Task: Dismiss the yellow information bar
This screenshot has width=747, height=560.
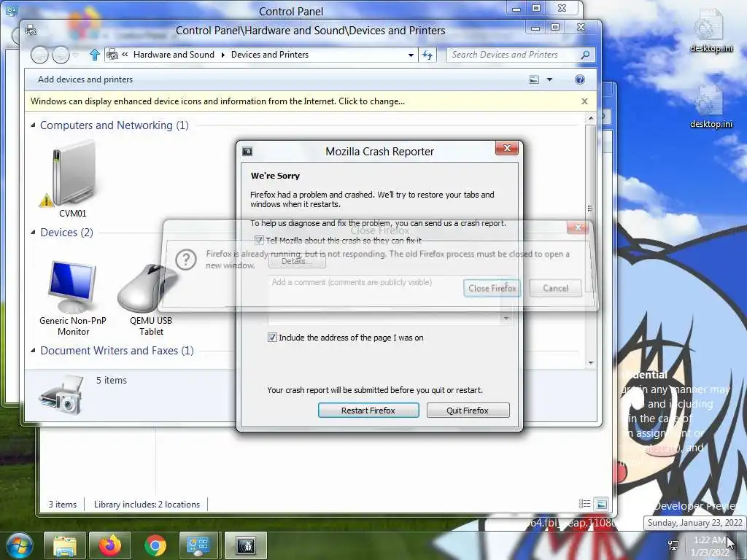Action: click(584, 101)
